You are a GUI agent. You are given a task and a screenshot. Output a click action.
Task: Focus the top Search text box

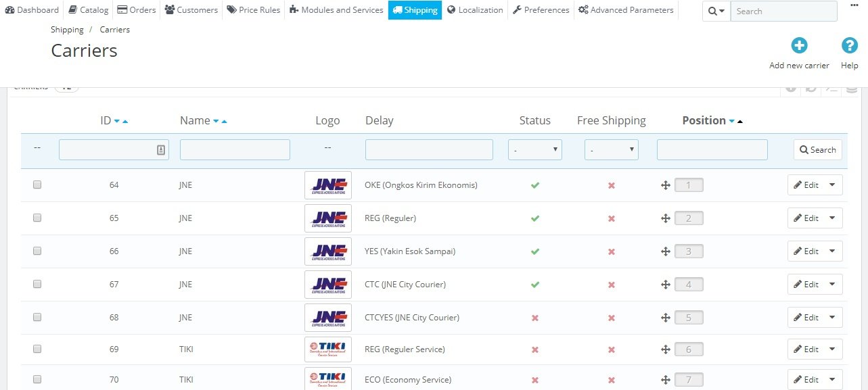tap(783, 11)
